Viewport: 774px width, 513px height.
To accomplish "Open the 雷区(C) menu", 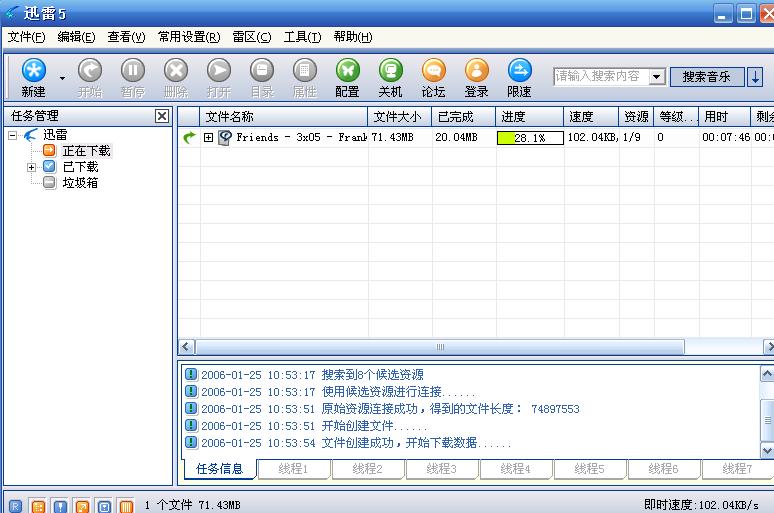I will (x=252, y=37).
